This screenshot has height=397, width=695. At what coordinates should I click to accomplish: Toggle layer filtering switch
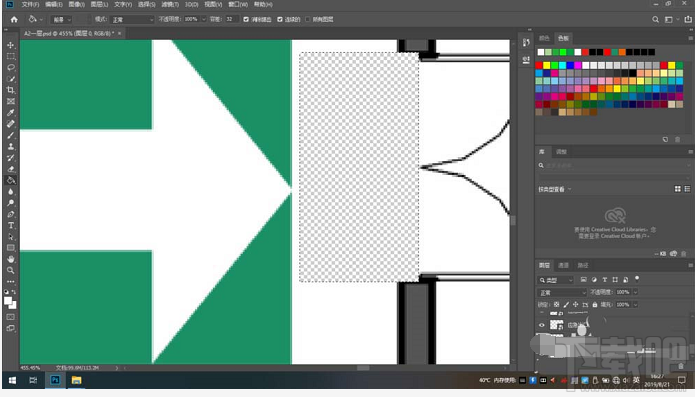pos(637,279)
